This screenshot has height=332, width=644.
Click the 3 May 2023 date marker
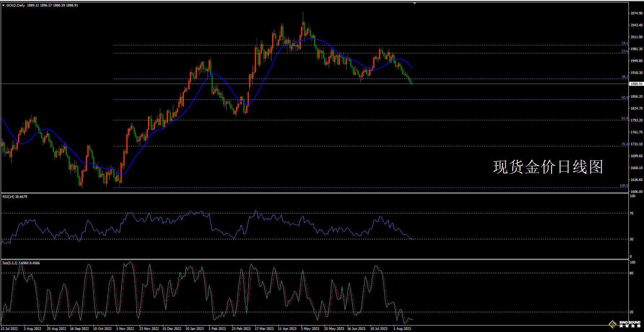coord(310,329)
